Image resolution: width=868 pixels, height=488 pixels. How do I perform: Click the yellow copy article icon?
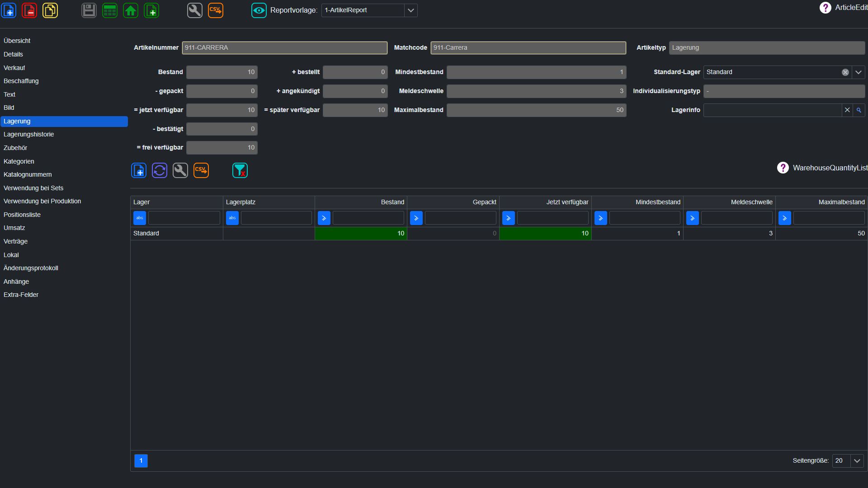(x=50, y=10)
